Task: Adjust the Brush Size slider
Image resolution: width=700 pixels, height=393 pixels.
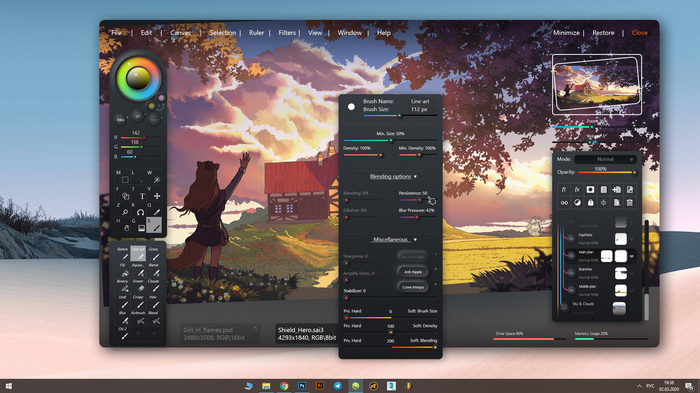Action: 400,116
